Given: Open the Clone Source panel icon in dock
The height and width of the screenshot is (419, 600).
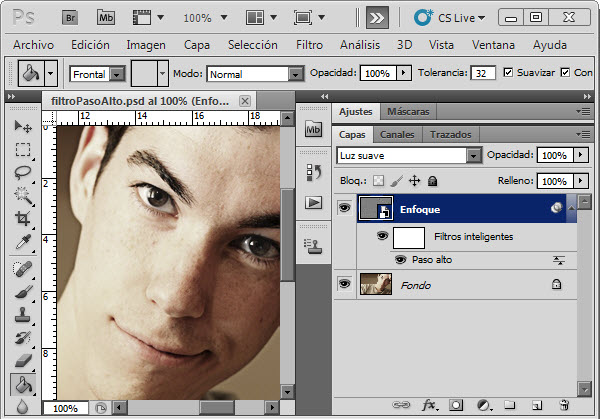Looking at the screenshot, I should coord(313,246).
